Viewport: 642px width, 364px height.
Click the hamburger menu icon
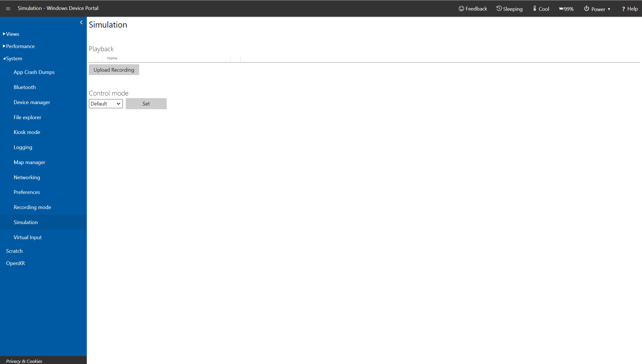[x=8, y=8]
